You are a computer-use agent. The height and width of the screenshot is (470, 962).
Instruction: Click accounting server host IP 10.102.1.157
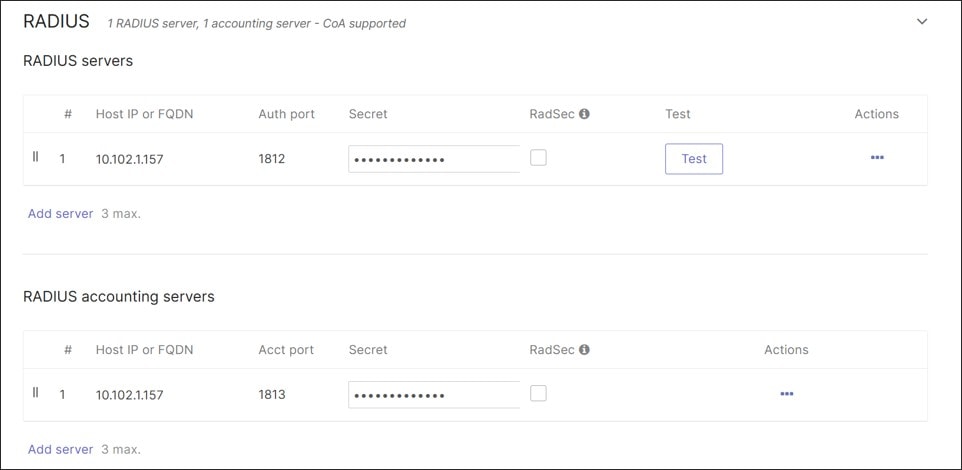point(129,395)
